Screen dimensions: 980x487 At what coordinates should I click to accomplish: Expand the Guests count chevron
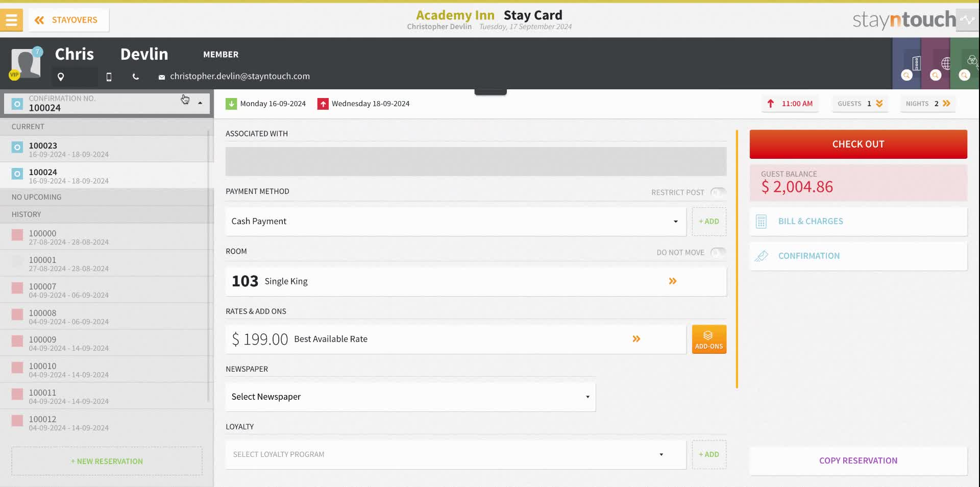[879, 104]
